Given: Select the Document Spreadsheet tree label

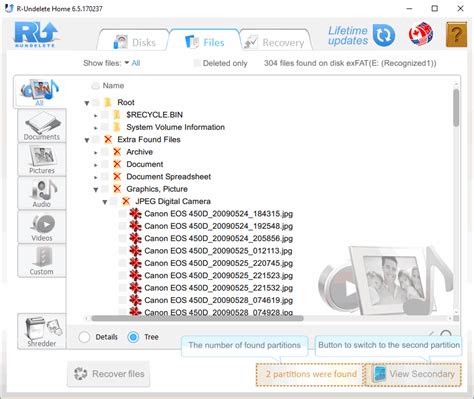Looking at the screenshot, I should [x=169, y=176].
